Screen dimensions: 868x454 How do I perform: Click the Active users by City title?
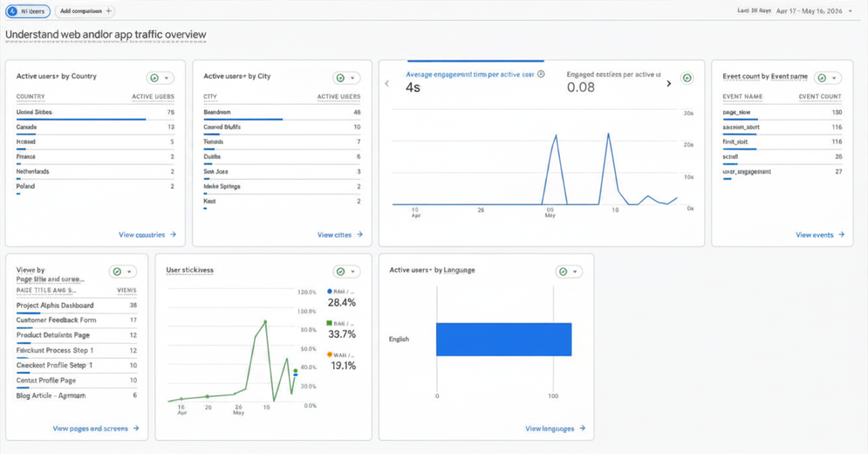tap(237, 77)
